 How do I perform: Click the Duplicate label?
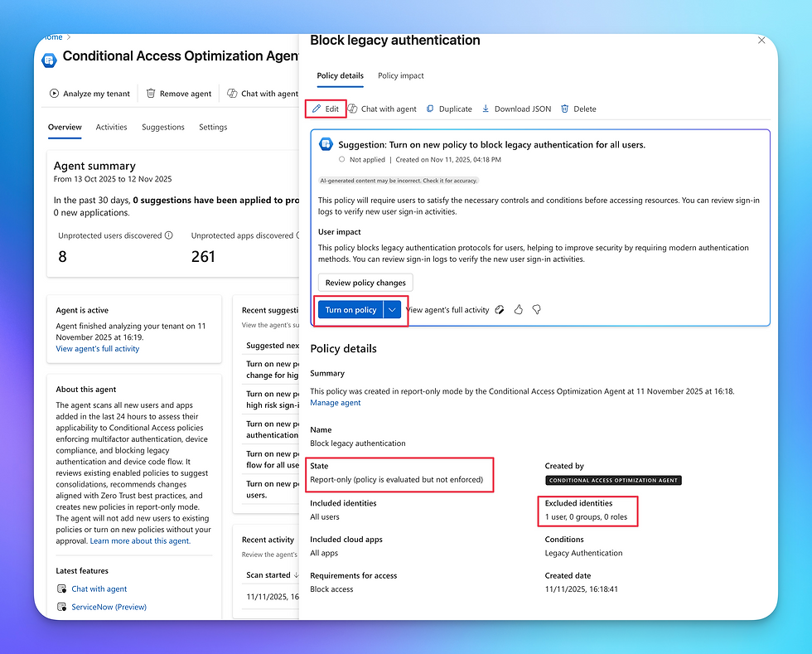[455, 109]
